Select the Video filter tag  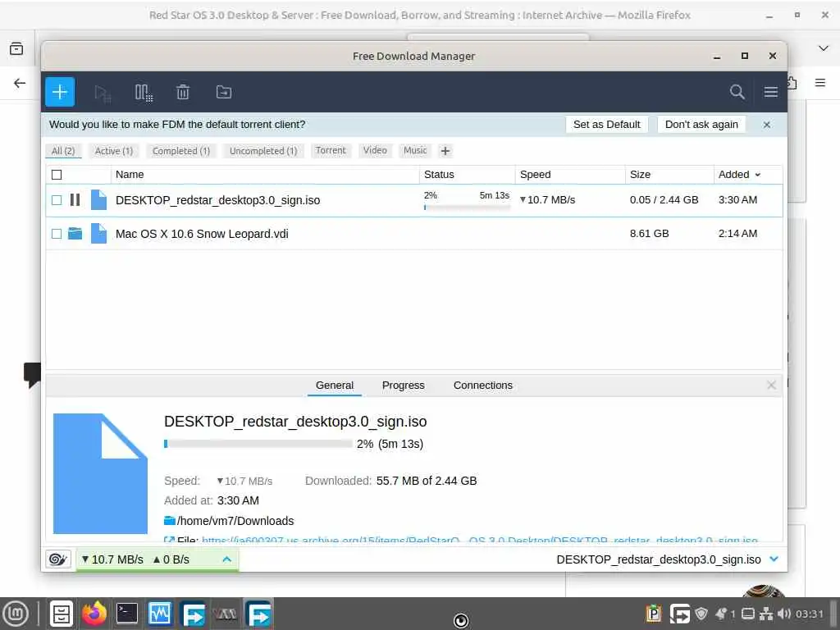point(375,151)
